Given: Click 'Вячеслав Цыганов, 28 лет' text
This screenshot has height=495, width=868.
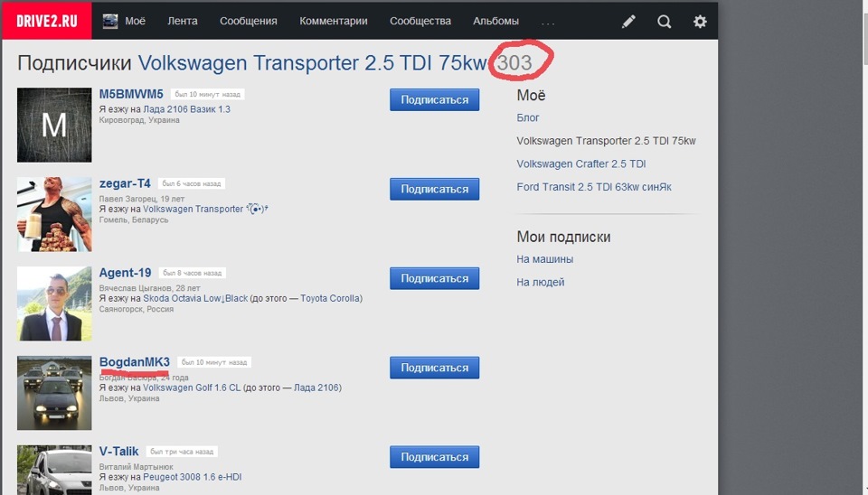Looking at the screenshot, I should (149, 288).
